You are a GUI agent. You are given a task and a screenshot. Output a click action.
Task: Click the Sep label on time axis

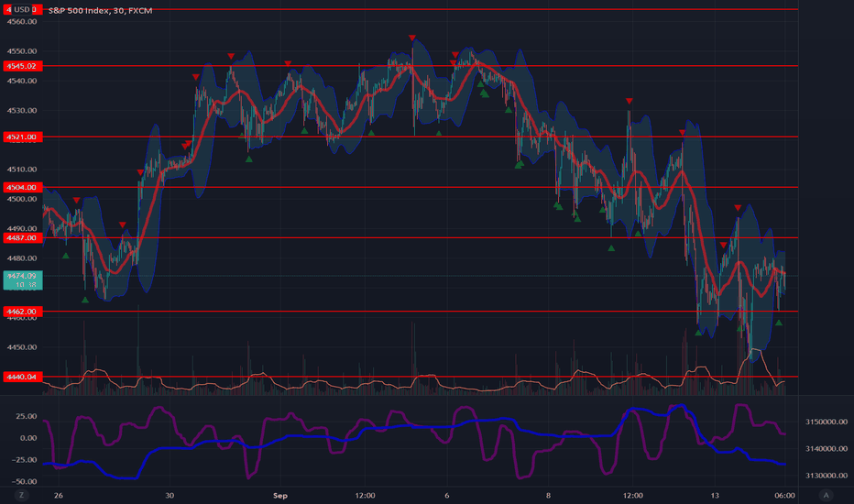280,495
